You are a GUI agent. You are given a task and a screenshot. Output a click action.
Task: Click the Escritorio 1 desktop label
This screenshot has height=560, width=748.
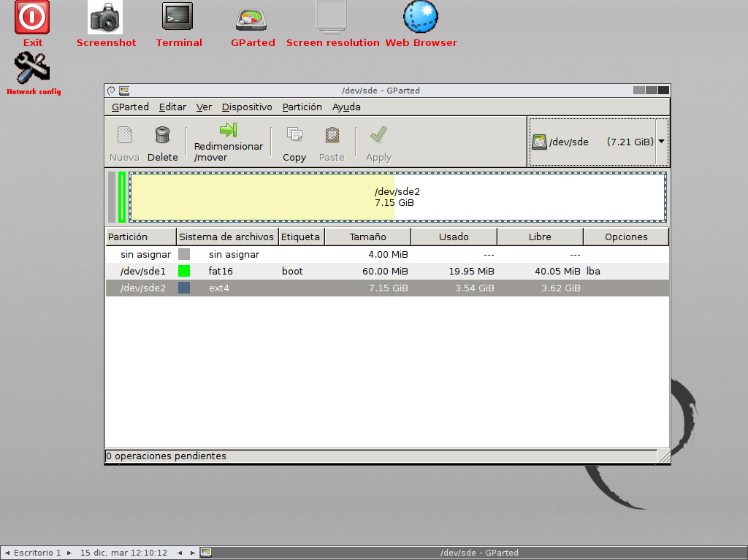point(37,553)
